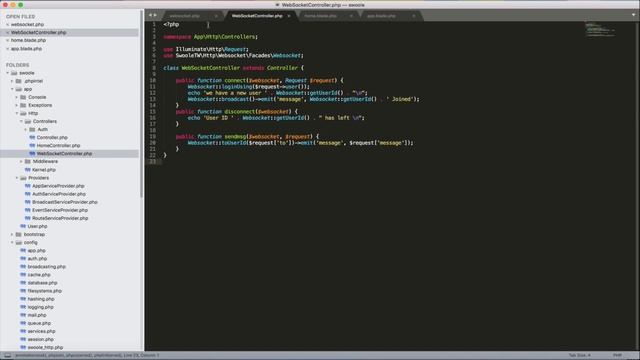Image resolution: width=640 pixels, height=360 pixels.
Task: Go to next tab with right arrow
Action: (x=155, y=15)
